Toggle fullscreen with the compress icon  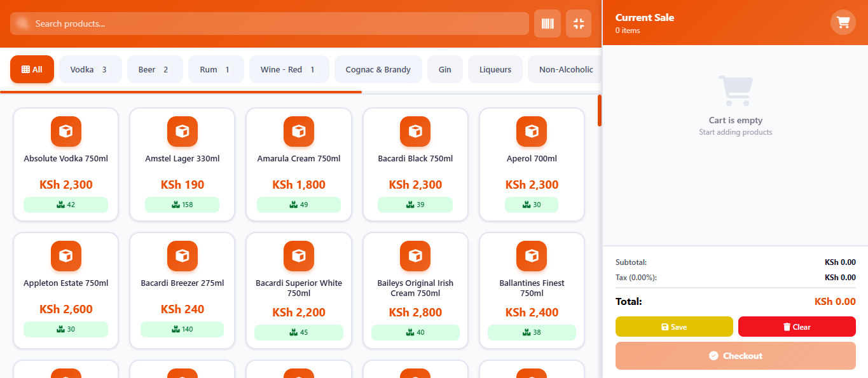[578, 24]
